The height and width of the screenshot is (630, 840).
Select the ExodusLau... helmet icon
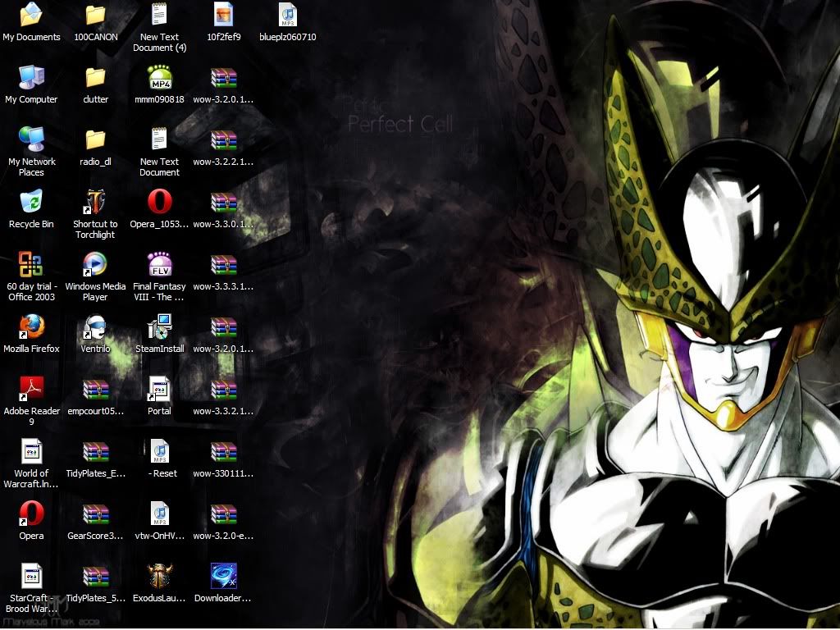pos(160,577)
